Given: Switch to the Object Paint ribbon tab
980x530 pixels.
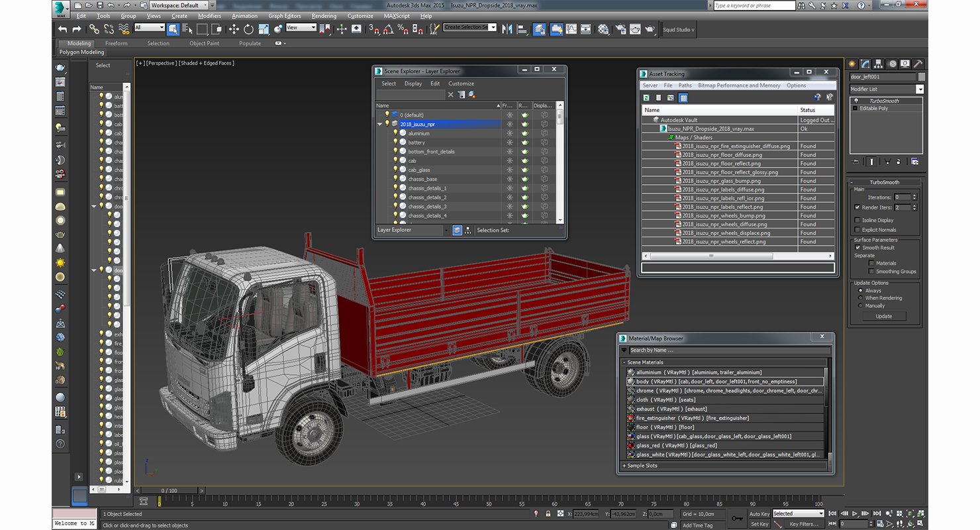Looking at the screenshot, I should tap(204, 43).
